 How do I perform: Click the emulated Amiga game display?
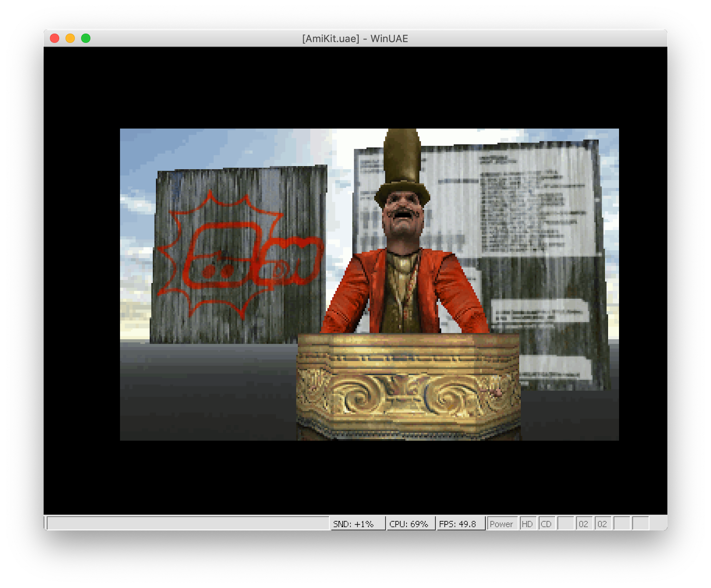pyautogui.click(x=369, y=284)
